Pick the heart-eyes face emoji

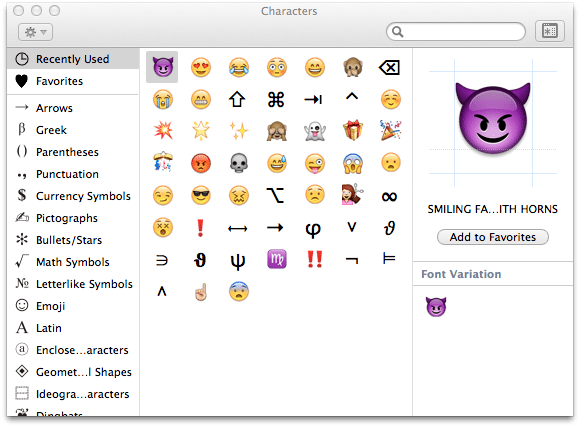(201, 67)
